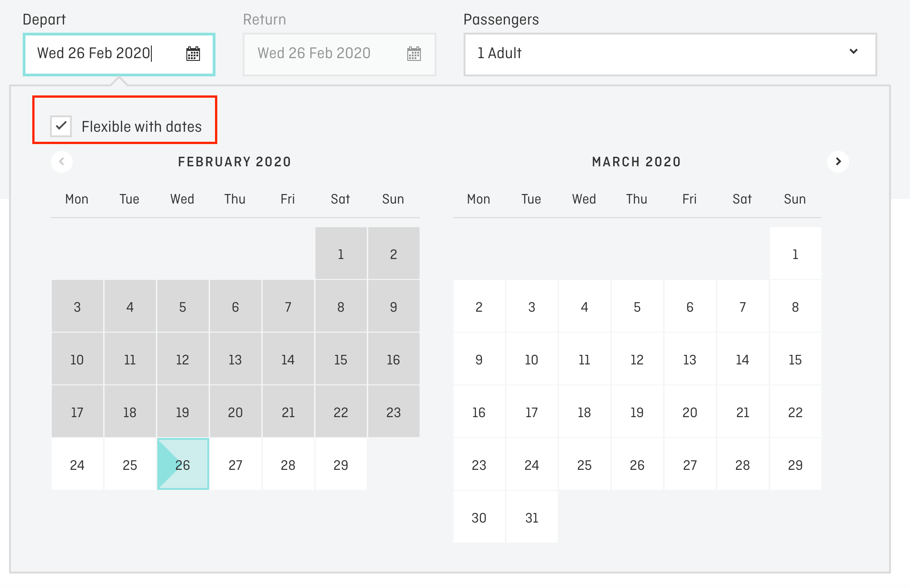Select February 26 in the calendar
Image resolution: width=910 pixels, height=588 pixels.
[x=183, y=464]
